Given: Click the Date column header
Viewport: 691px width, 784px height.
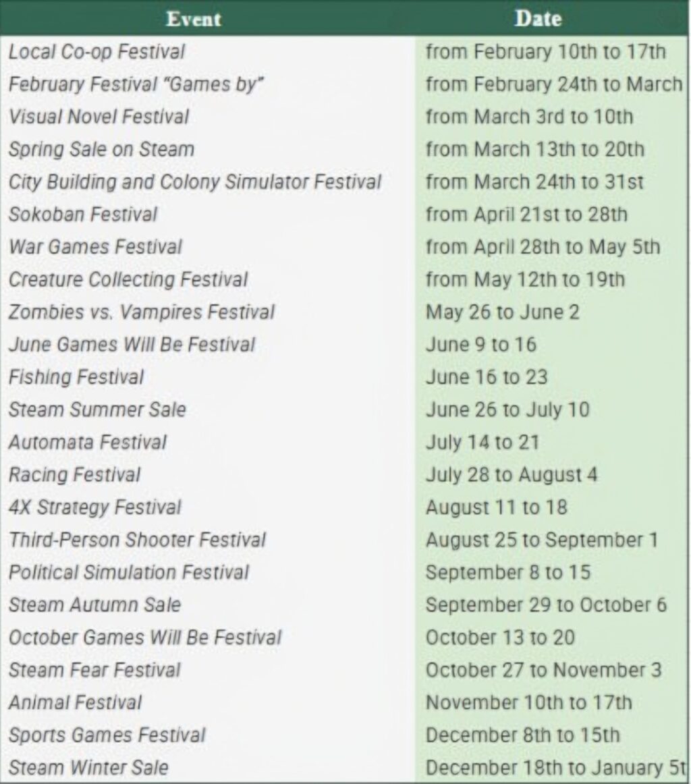Looking at the screenshot, I should [x=538, y=18].
